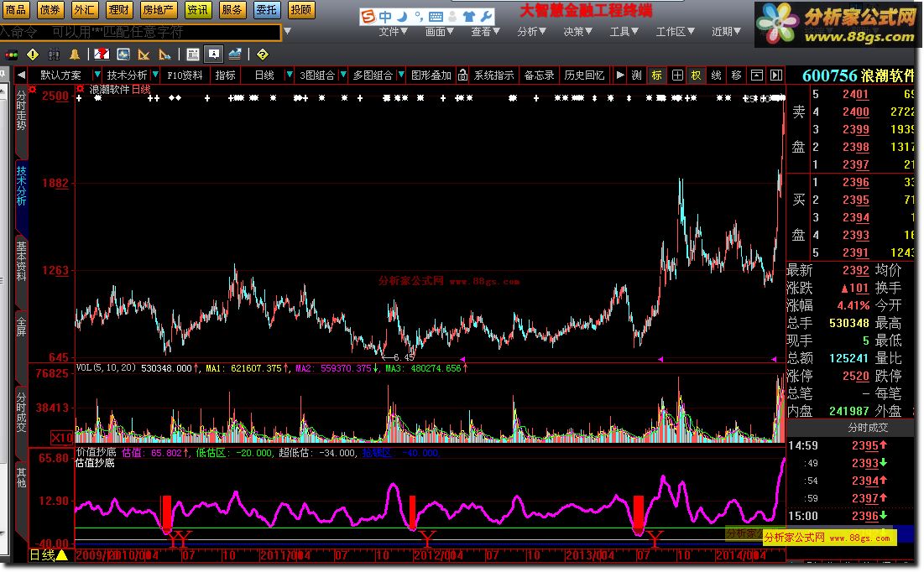Open the bell alarm icon
This screenshot has height=572, width=924.
(75, 55)
